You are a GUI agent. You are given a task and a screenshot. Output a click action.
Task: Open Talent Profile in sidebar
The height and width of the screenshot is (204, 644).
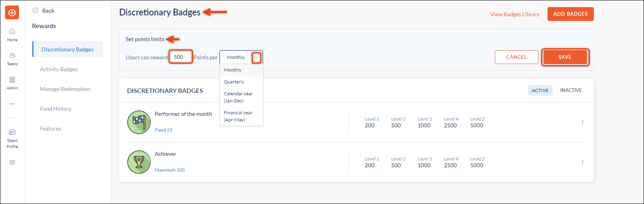(12, 139)
